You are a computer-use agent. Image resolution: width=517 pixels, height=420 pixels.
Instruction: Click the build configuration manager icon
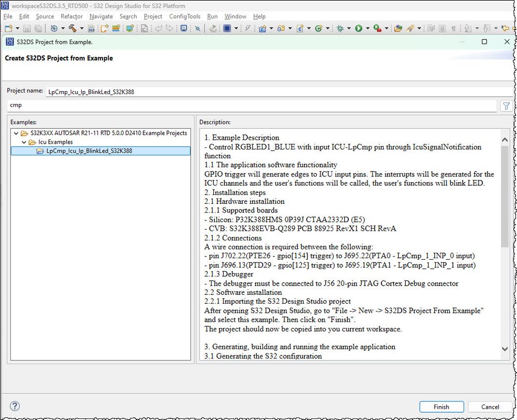(54, 28)
